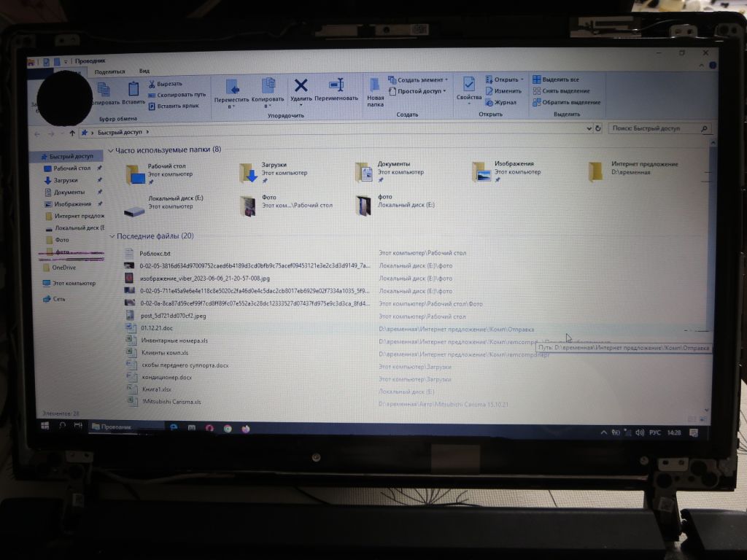Open the Копировать в copy-to dropdown
Screen dimensions: 747x560
[x=268, y=93]
